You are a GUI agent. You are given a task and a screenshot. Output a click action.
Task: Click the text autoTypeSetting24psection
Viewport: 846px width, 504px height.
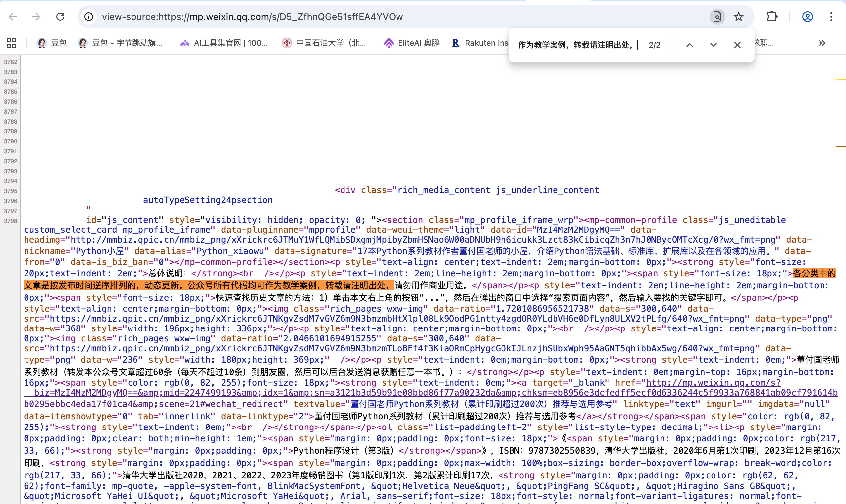coord(207,200)
